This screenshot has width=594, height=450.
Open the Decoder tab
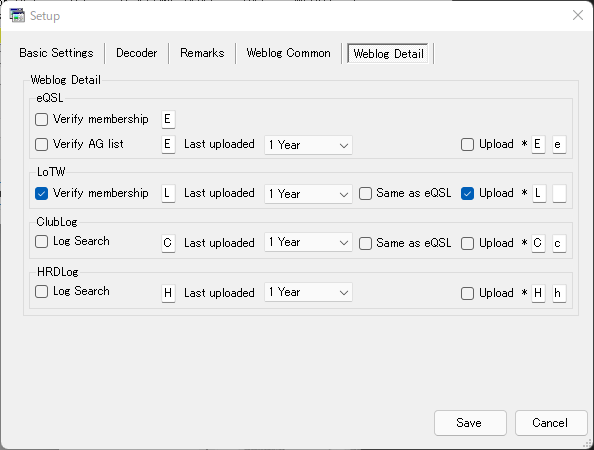pyautogui.click(x=136, y=53)
